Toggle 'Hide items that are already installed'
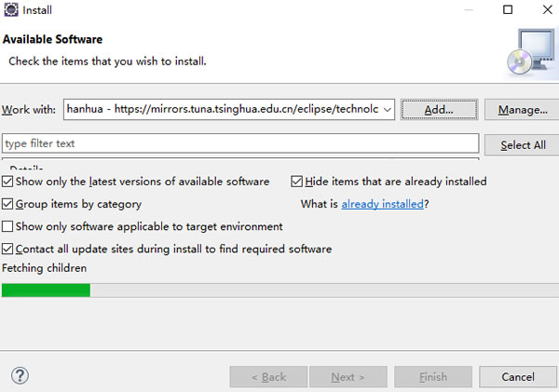This screenshot has height=392, width=559. click(x=297, y=182)
